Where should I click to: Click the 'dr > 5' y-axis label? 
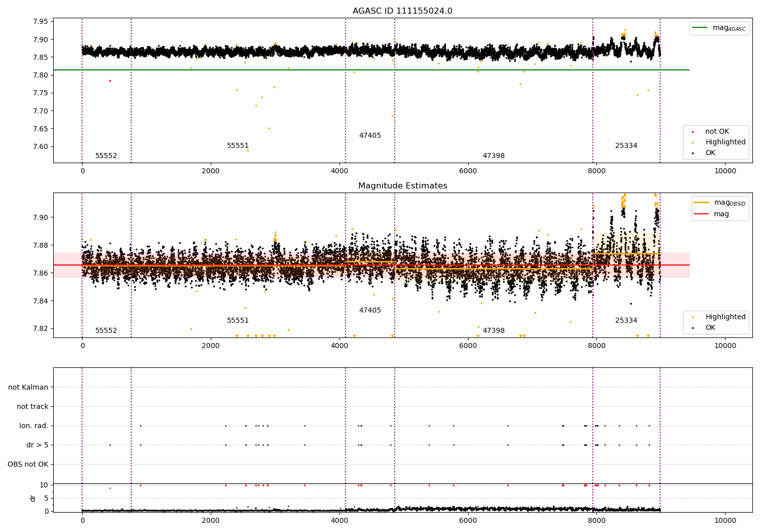pos(37,445)
